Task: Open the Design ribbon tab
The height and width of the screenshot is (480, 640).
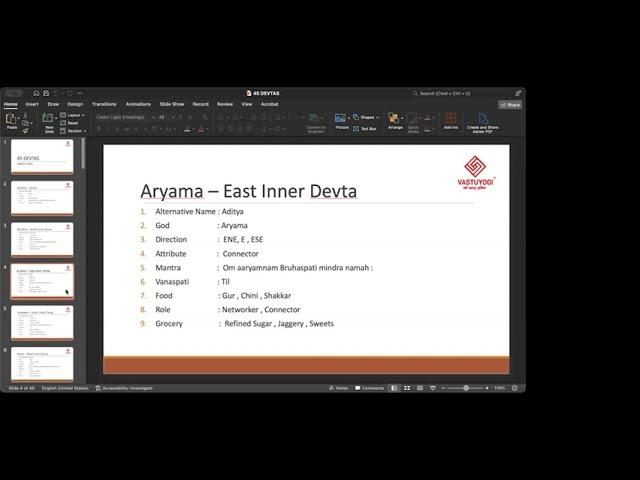Action: click(75, 104)
